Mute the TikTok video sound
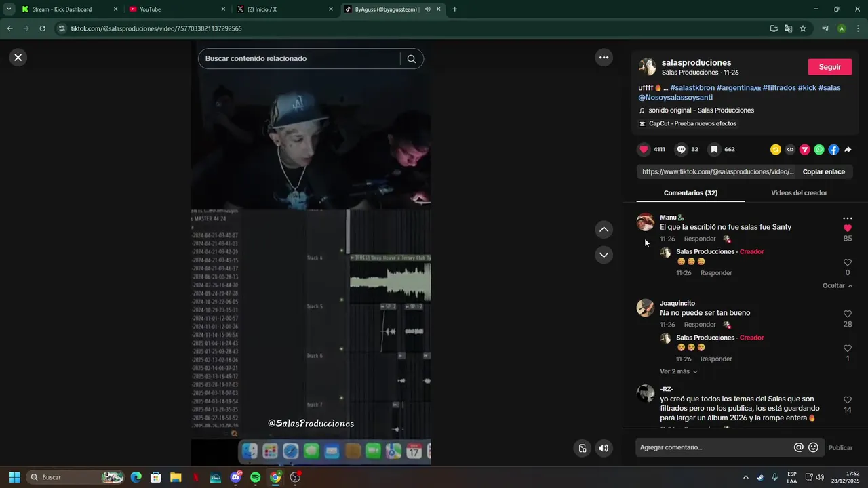Image resolution: width=868 pixels, height=488 pixels. [603, 448]
